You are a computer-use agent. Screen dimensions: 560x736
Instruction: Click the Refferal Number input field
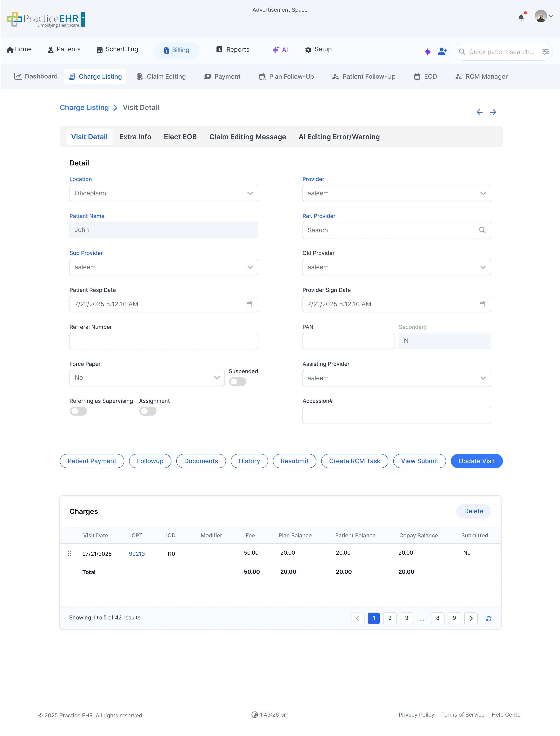pyautogui.click(x=164, y=341)
